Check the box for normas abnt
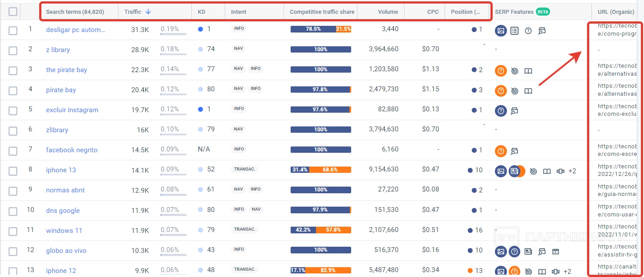Screen dimensions: 644x277 (13, 191)
